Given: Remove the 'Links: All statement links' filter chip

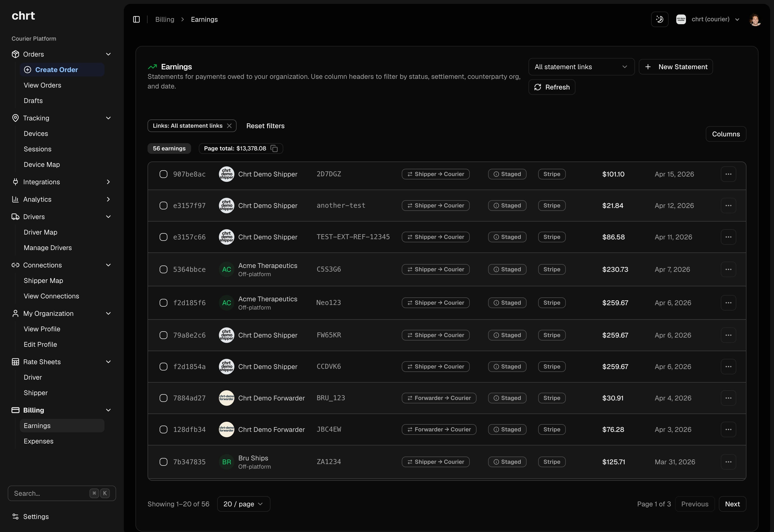Looking at the screenshot, I should [229, 126].
